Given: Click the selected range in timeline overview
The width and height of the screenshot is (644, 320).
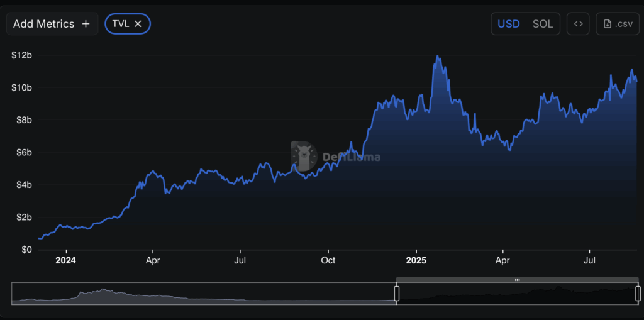Looking at the screenshot, I should (517, 294).
